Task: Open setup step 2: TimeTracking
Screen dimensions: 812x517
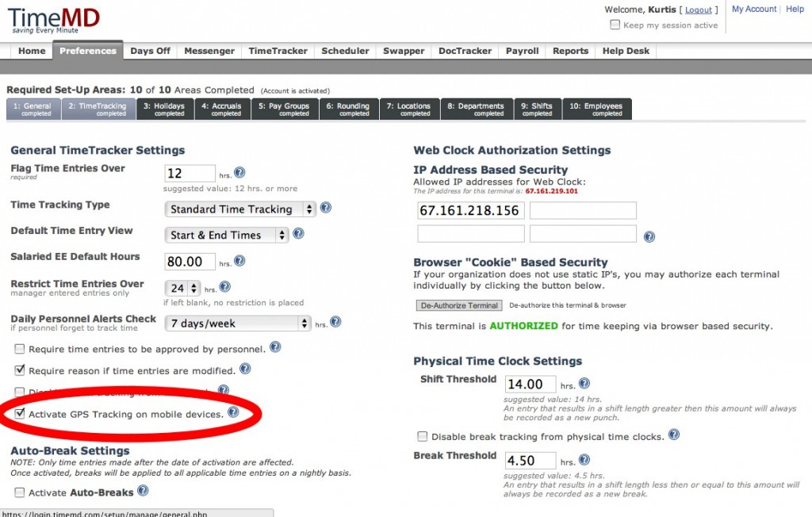Action: [99, 109]
